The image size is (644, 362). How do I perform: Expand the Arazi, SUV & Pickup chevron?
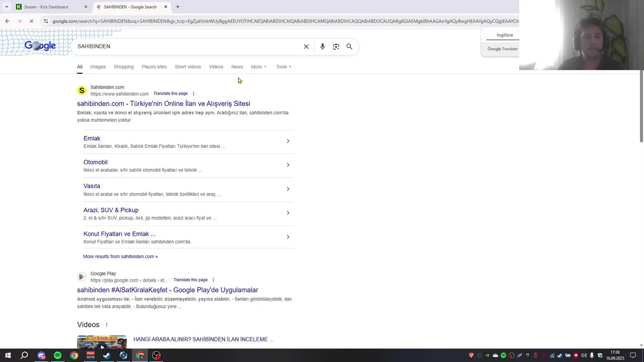click(288, 213)
